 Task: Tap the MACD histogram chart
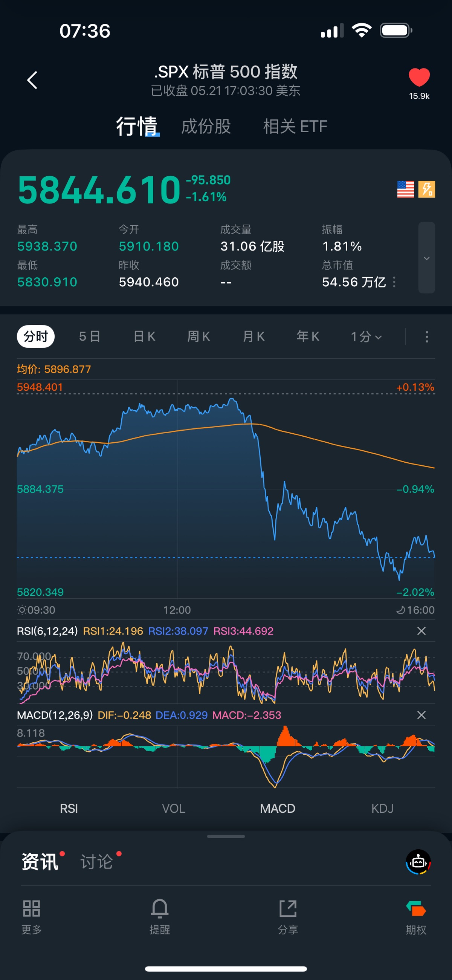click(226, 757)
